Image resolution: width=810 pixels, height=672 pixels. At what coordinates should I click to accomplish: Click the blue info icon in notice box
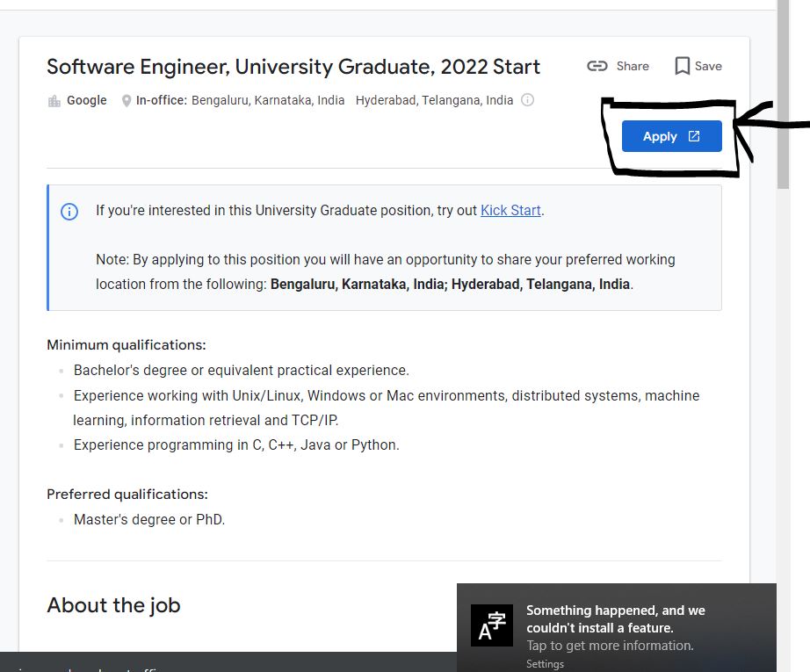tap(69, 212)
